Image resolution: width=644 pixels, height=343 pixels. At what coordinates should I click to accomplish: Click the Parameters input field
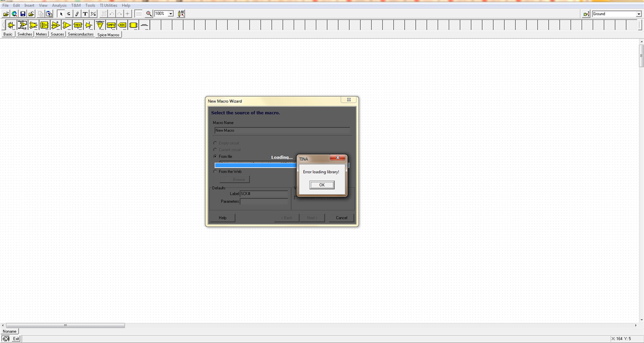click(264, 201)
